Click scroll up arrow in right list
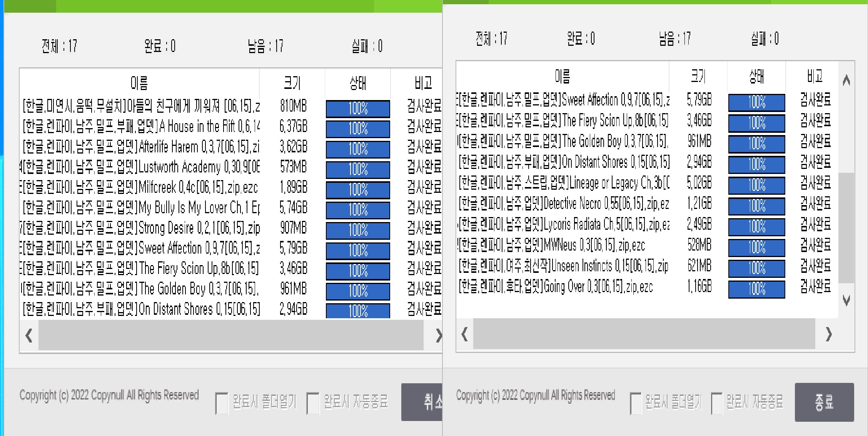 pyautogui.click(x=846, y=80)
